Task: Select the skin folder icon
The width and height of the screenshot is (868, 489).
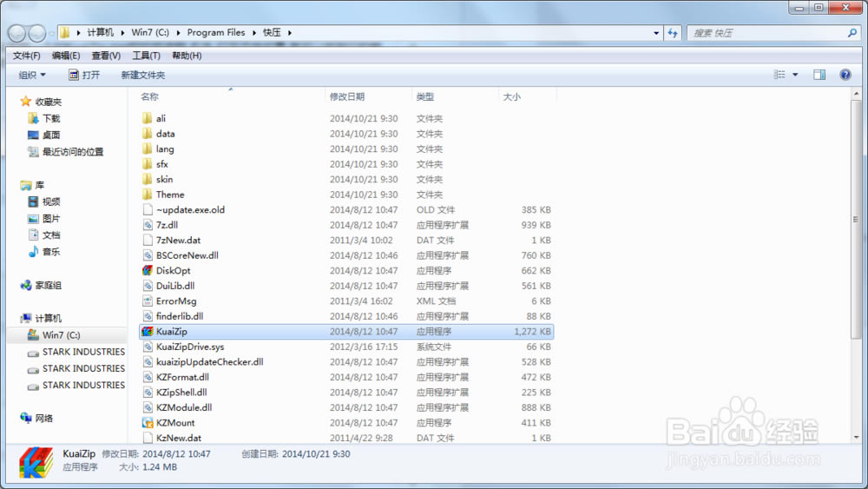Action: pyautogui.click(x=148, y=180)
